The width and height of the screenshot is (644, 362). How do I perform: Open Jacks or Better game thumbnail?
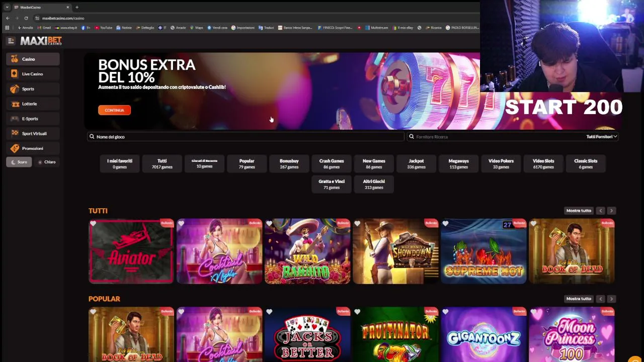pos(307,334)
